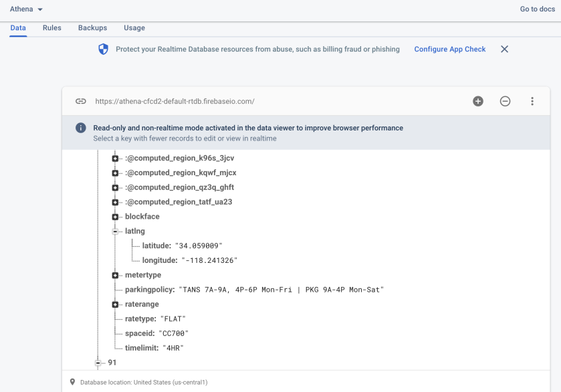Select the spaceid key
561x392 pixels.
140,334
